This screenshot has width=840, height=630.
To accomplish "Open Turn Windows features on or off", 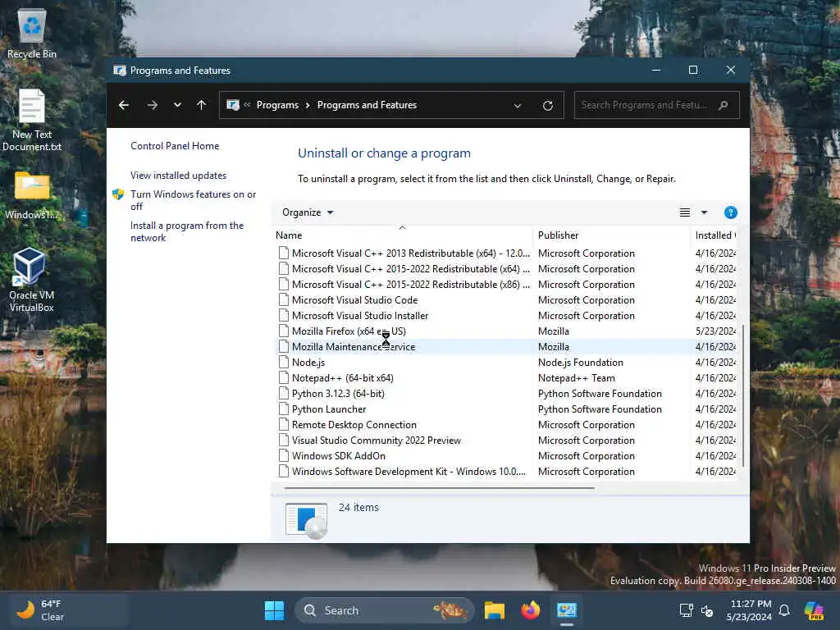I will point(194,200).
